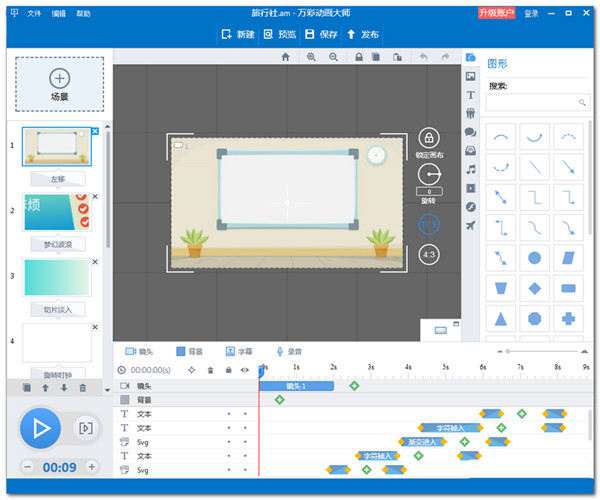Click the undo arrow icon
The image size is (600, 500).
pos(424,58)
